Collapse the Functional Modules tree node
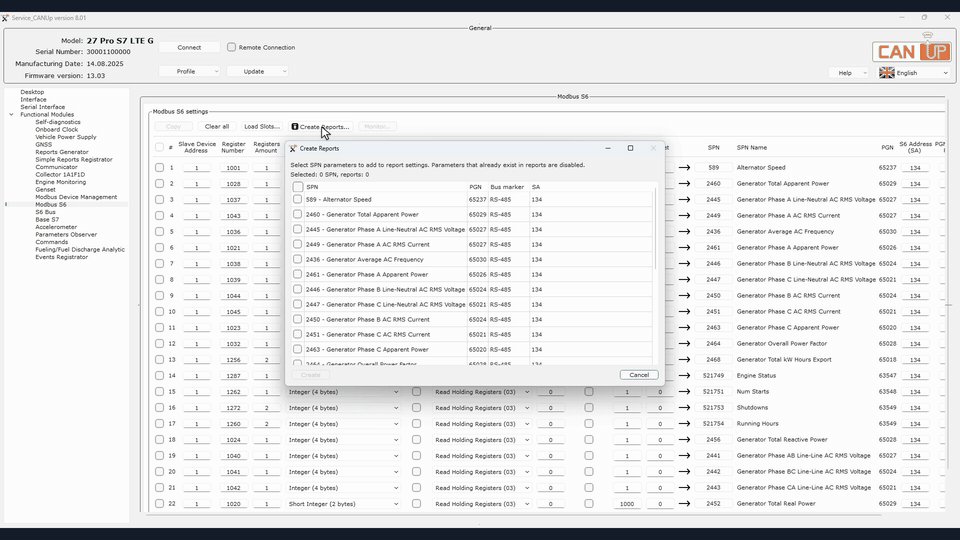Screen dimensions: 960x540 (x=11, y=114)
